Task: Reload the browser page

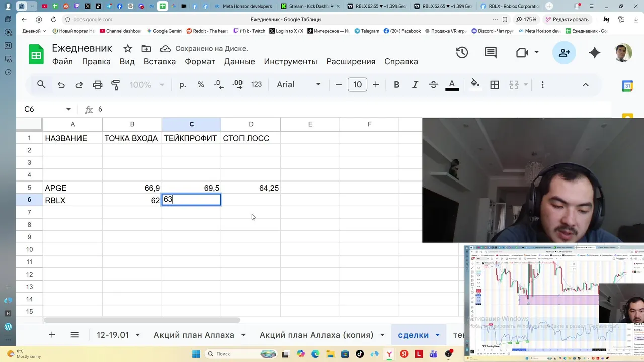Action: point(53,19)
